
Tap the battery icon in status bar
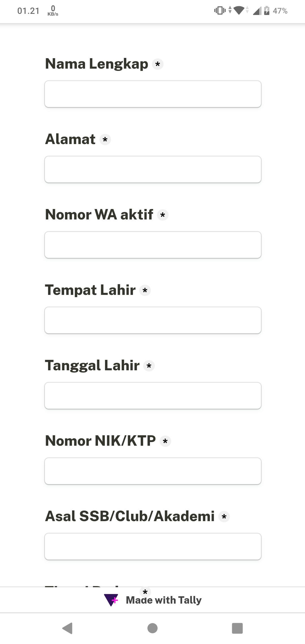point(267,11)
